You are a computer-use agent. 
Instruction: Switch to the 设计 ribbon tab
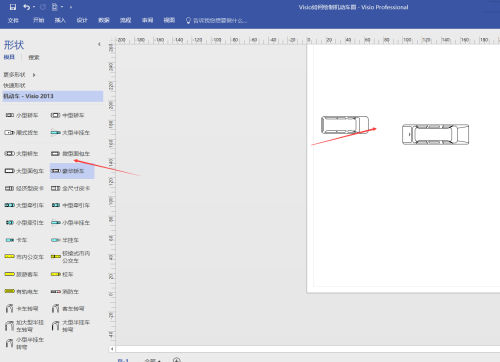pyautogui.click(x=82, y=20)
